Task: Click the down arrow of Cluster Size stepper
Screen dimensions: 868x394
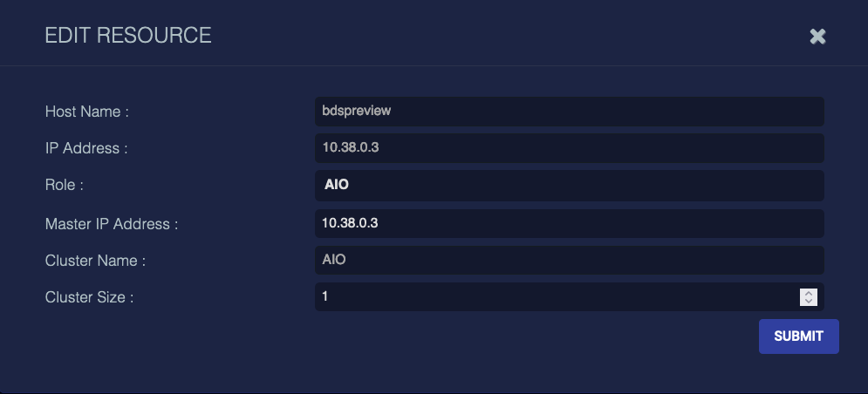Action: pos(809,302)
